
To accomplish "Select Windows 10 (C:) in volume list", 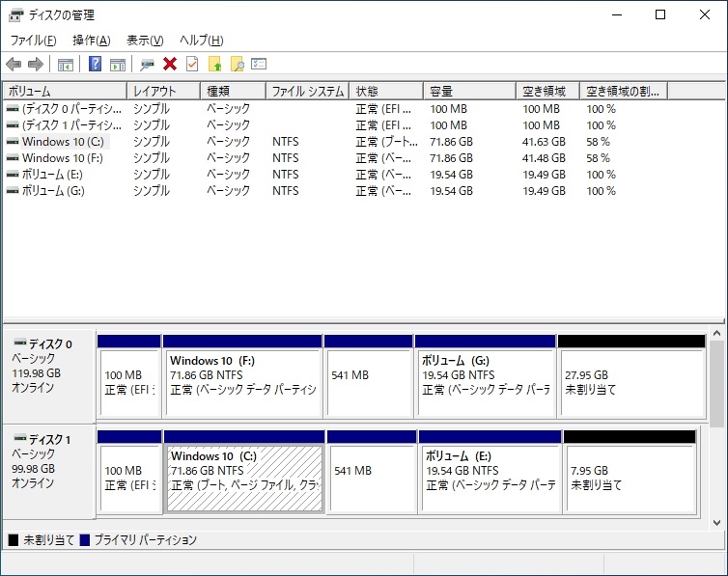I will tap(63, 142).
